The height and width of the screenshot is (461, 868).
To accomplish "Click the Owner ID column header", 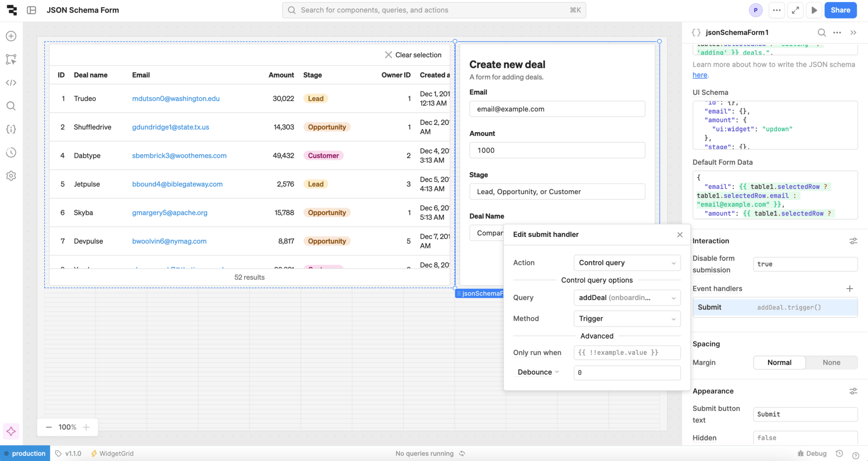I will (396, 75).
